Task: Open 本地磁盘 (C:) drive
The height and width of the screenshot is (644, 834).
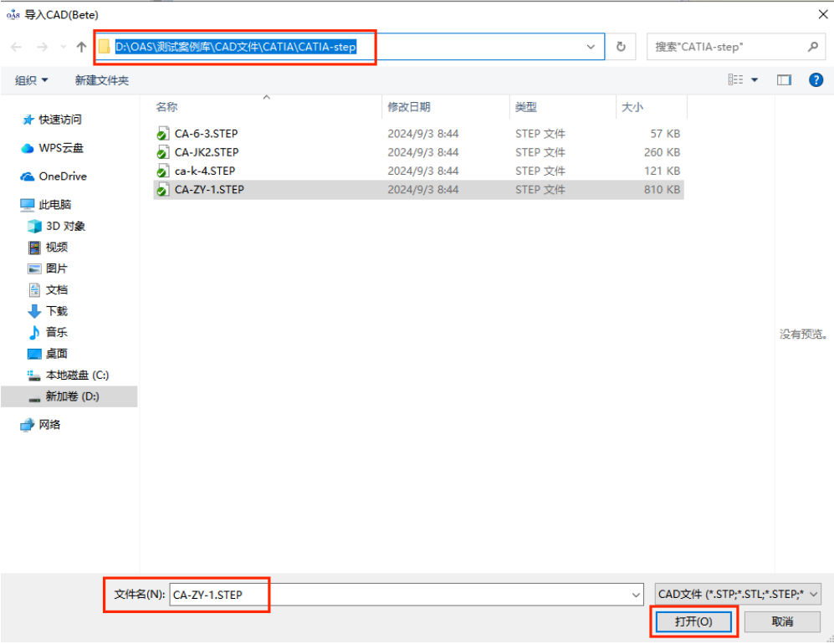Action: [x=68, y=375]
